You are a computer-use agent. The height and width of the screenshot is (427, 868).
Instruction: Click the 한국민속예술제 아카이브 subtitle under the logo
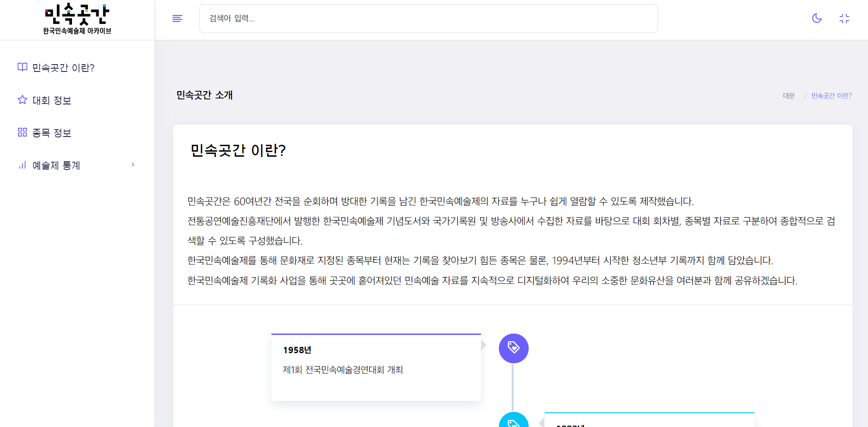(77, 31)
